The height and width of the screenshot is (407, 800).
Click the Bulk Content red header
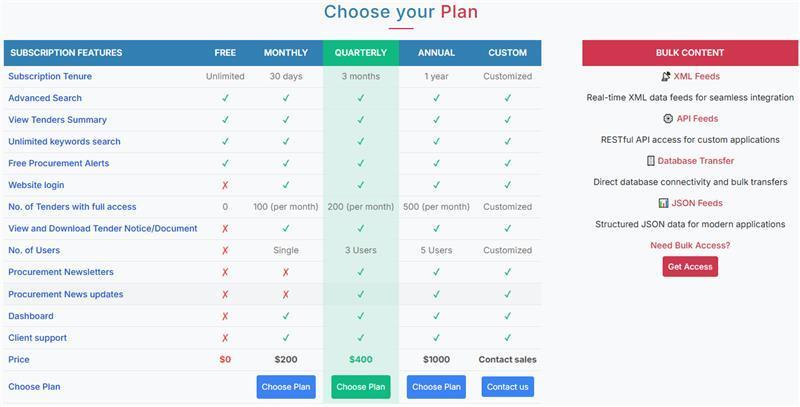tap(690, 53)
